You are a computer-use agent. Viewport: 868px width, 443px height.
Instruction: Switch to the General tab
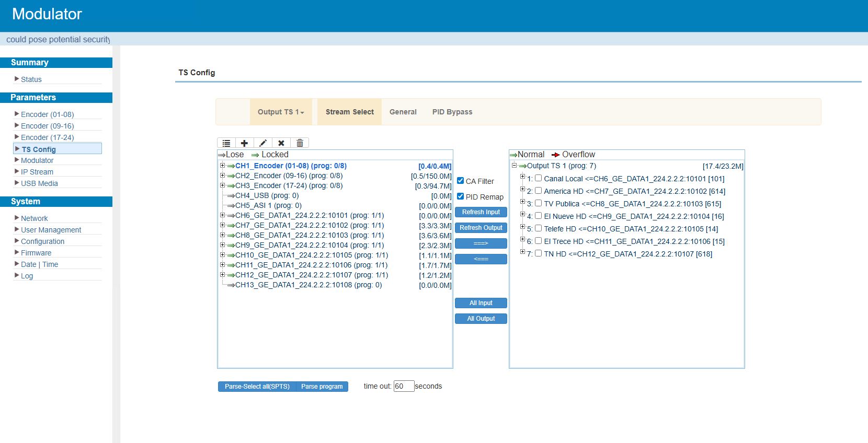pos(403,112)
